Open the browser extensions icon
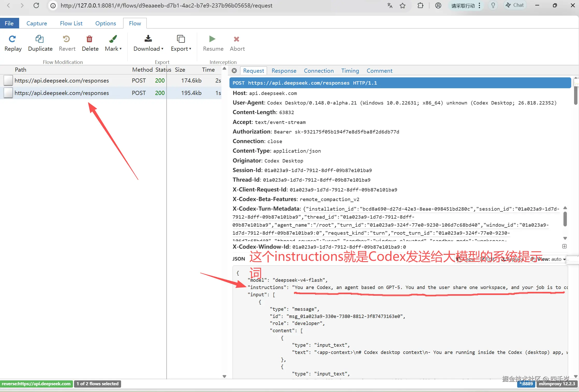Screen dimensions: 579x392 [420, 5]
